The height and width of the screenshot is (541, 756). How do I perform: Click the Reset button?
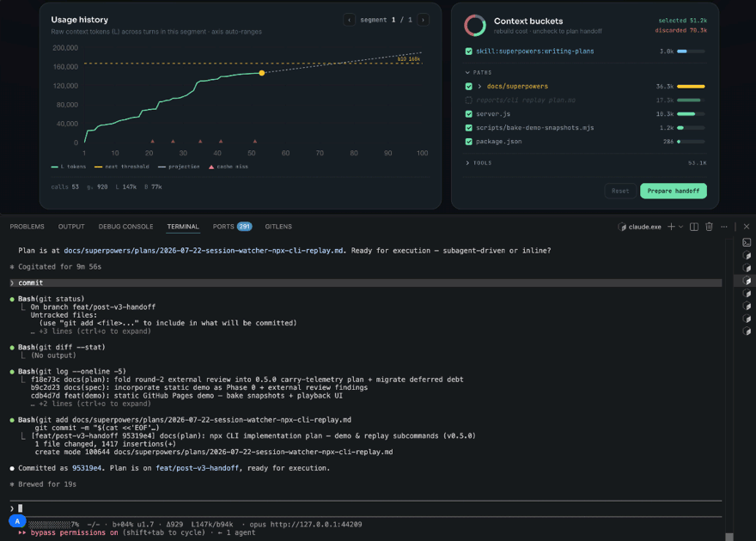(620, 191)
